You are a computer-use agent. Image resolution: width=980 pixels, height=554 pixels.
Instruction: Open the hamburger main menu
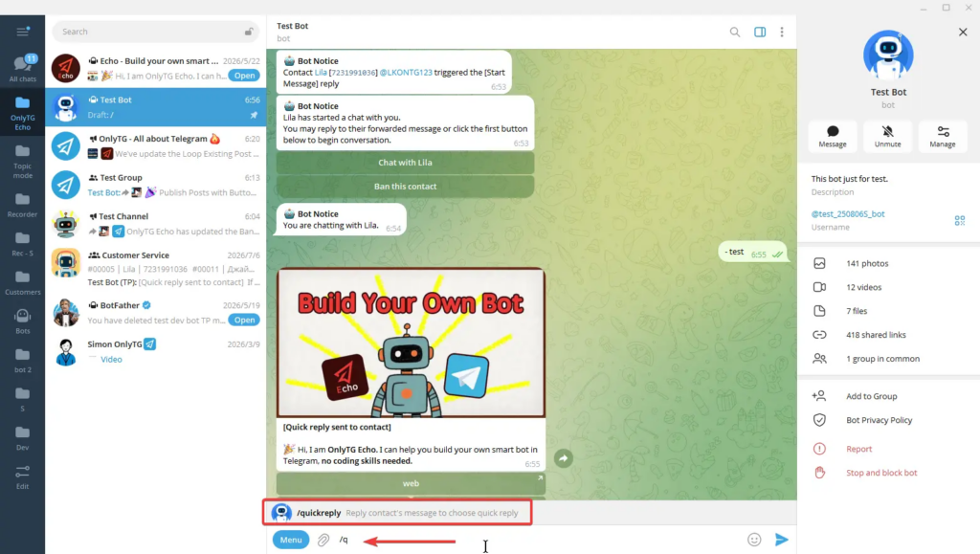point(23,32)
